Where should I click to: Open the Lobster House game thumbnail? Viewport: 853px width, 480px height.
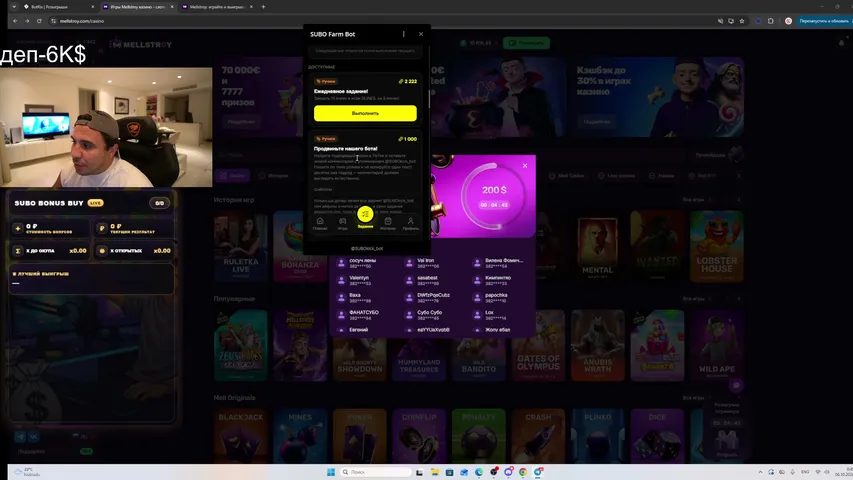pyautogui.click(x=716, y=247)
